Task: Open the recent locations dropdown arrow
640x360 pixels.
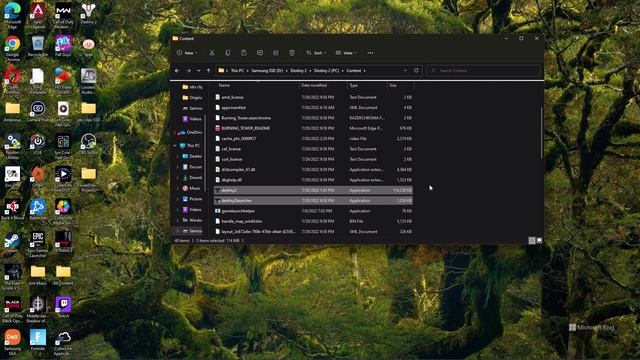Action: (x=198, y=71)
